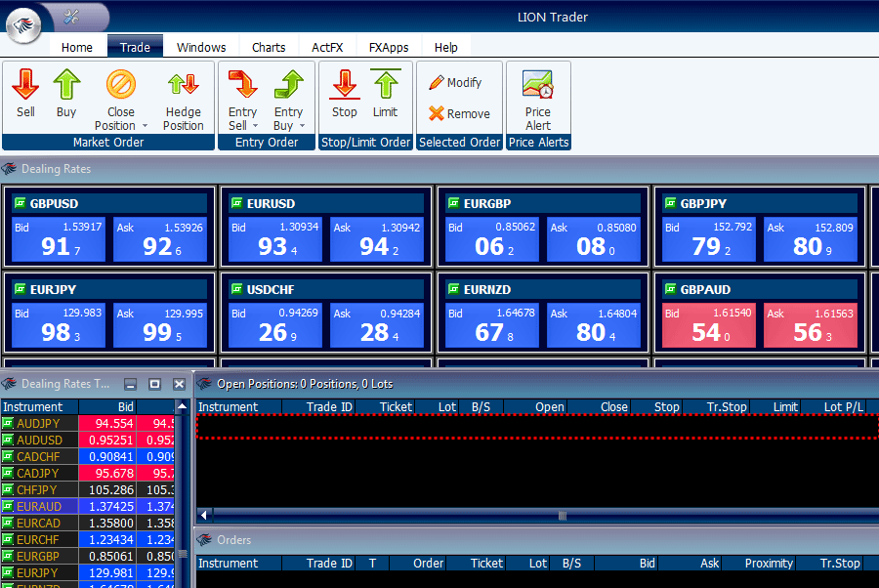The height and width of the screenshot is (588, 879).
Task: Select the EURCAD row in rates table
Action: tap(88, 523)
